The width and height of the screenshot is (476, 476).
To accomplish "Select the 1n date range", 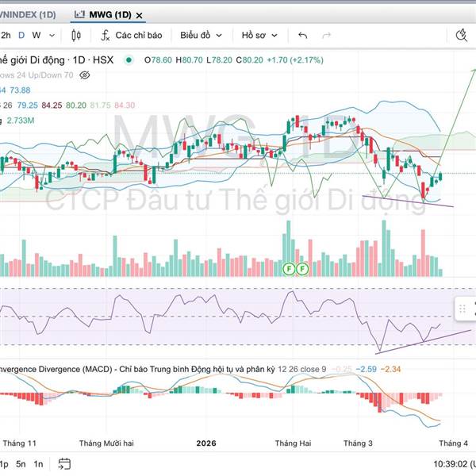I will (38, 464).
